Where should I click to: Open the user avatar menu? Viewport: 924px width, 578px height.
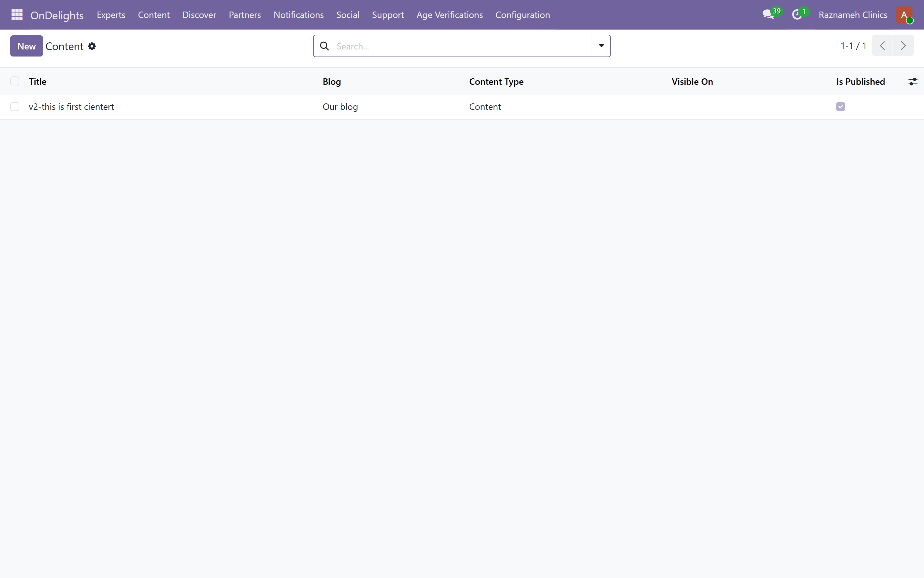point(904,15)
